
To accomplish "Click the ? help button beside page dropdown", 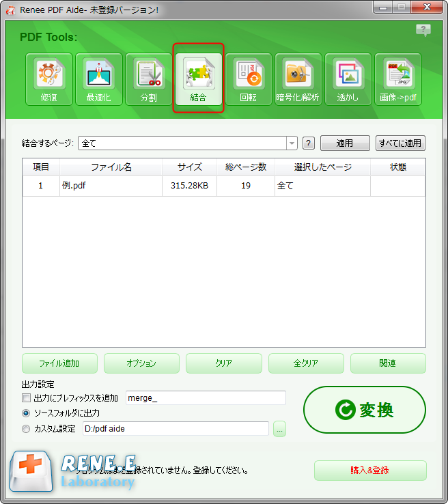I will [309, 143].
